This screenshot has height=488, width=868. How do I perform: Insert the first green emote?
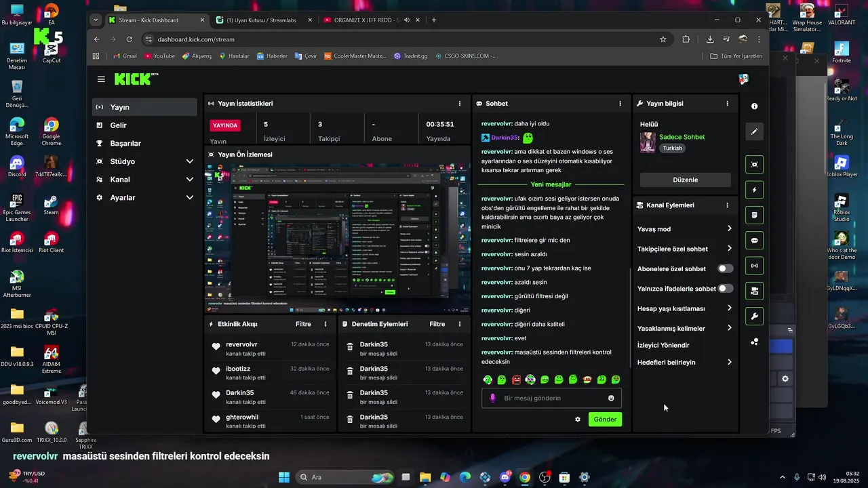coord(488,380)
